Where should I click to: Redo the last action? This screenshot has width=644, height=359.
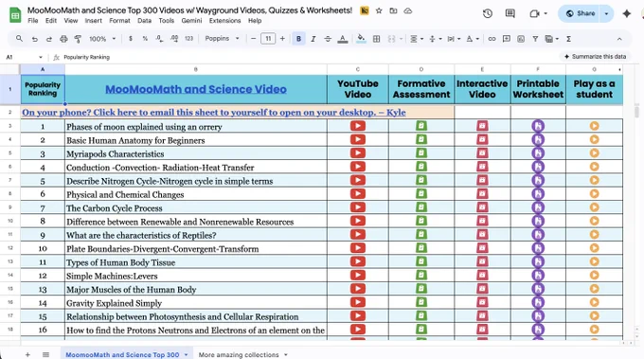pyautogui.click(x=49, y=39)
